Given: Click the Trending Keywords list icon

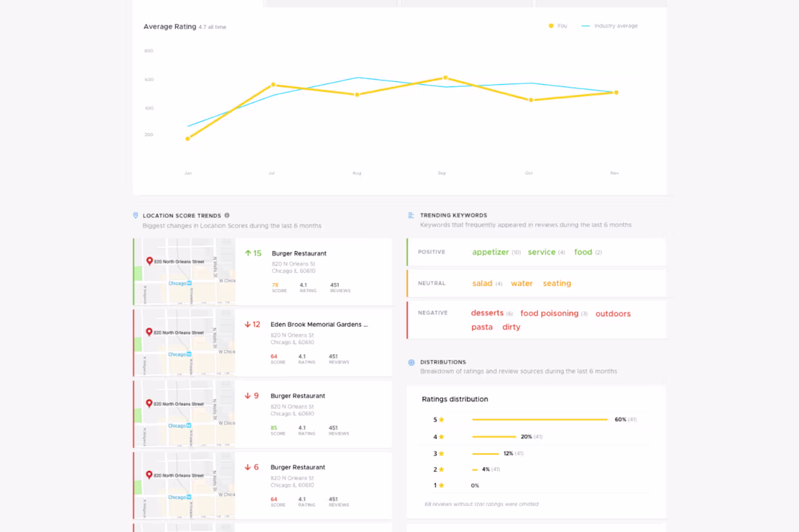Looking at the screenshot, I should (x=412, y=215).
